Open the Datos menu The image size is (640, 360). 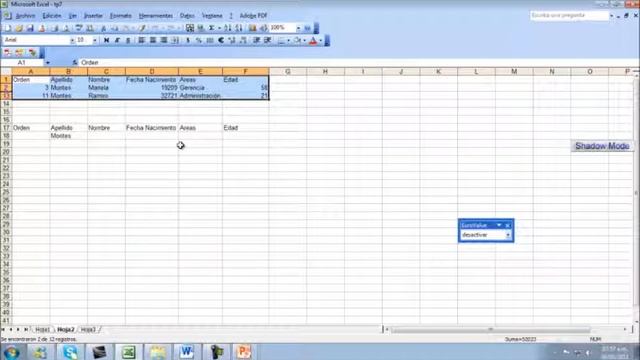coord(187,16)
